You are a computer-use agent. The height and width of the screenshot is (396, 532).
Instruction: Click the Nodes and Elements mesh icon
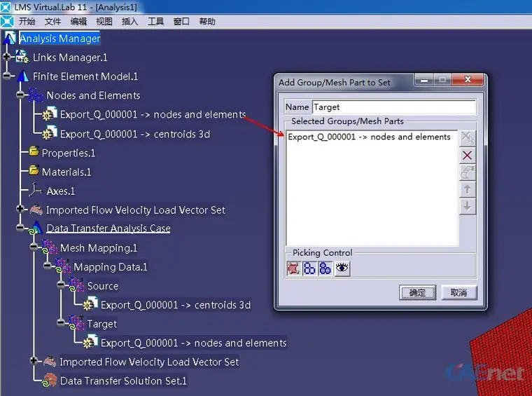[x=35, y=95]
